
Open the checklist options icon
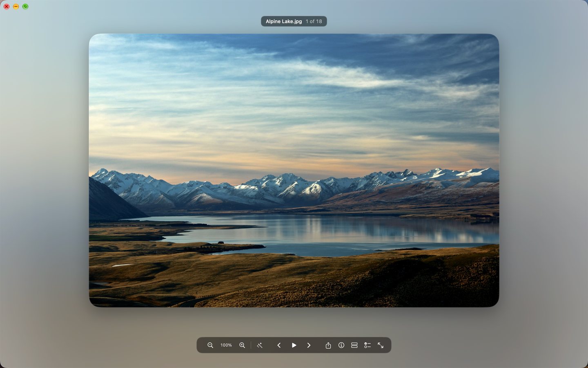click(x=367, y=345)
